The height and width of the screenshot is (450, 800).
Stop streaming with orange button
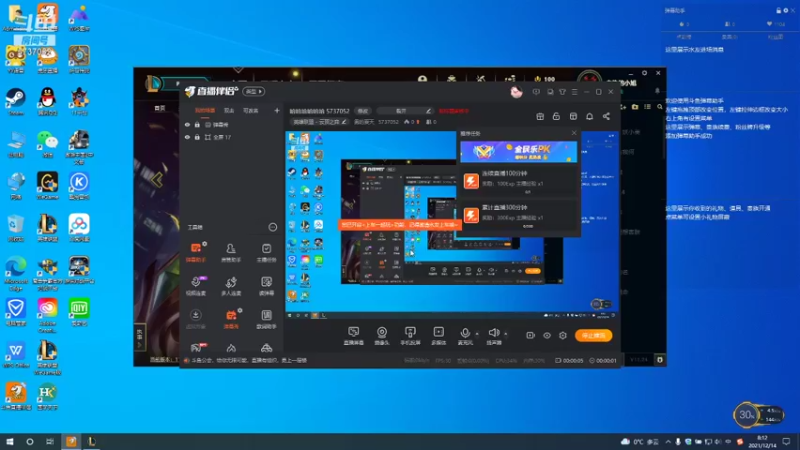point(593,335)
